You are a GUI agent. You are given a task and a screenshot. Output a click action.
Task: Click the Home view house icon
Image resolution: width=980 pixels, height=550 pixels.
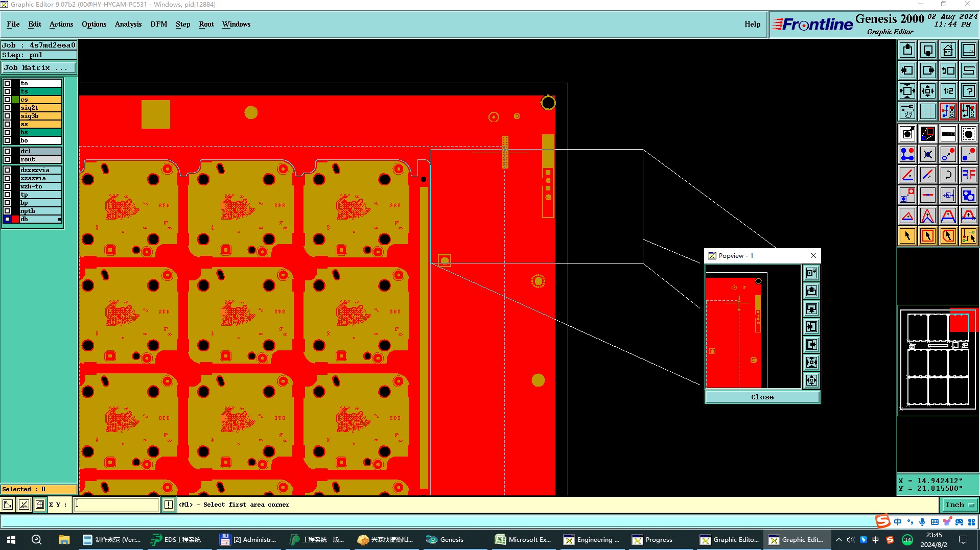click(948, 50)
